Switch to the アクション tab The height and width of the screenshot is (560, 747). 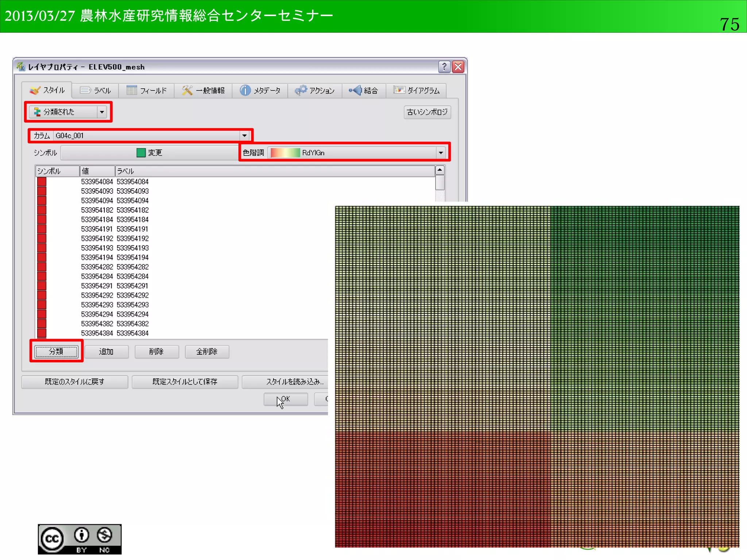(x=315, y=90)
